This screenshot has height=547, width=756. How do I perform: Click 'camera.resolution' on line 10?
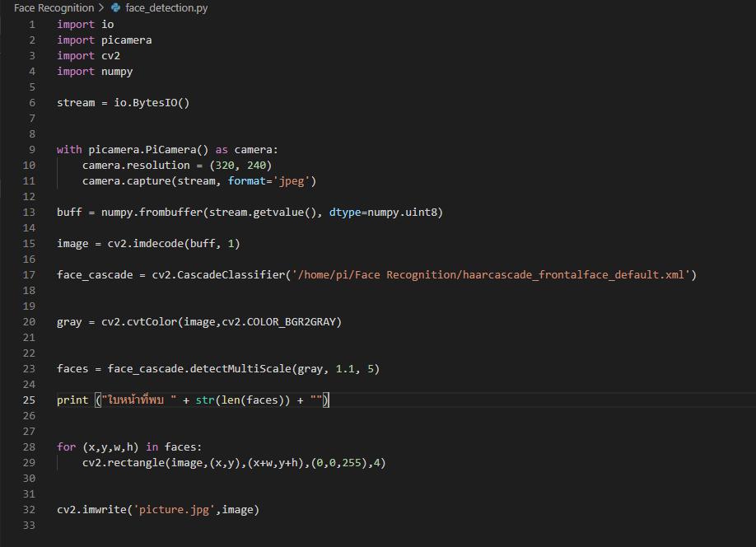[x=136, y=165]
